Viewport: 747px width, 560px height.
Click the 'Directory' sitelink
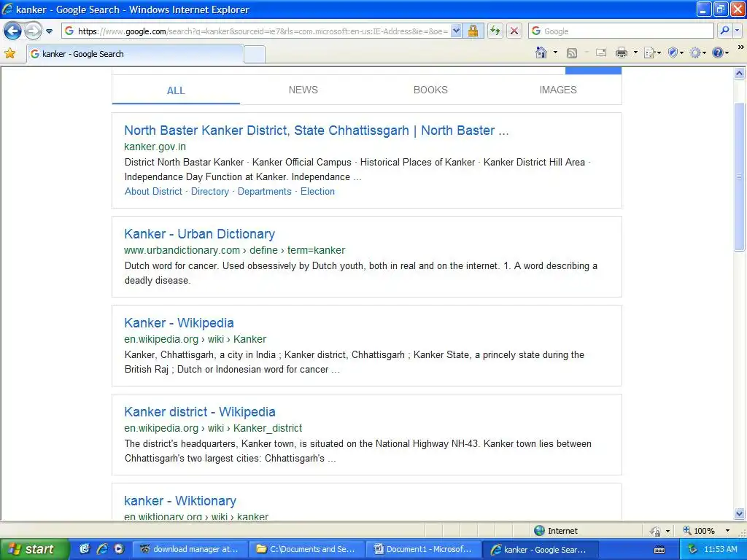(x=210, y=192)
